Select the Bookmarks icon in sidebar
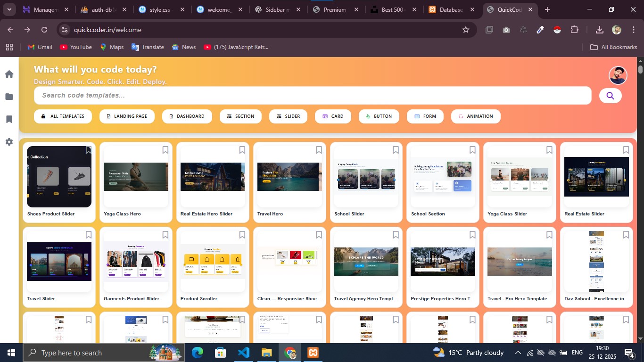644x362 pixels. 8,119
